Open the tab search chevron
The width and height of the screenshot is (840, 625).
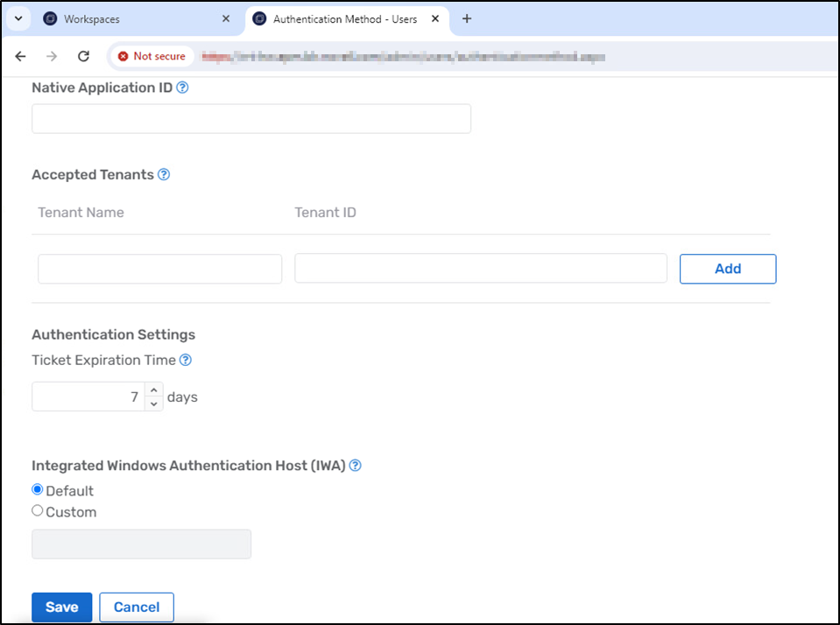(x=18, y=18)
